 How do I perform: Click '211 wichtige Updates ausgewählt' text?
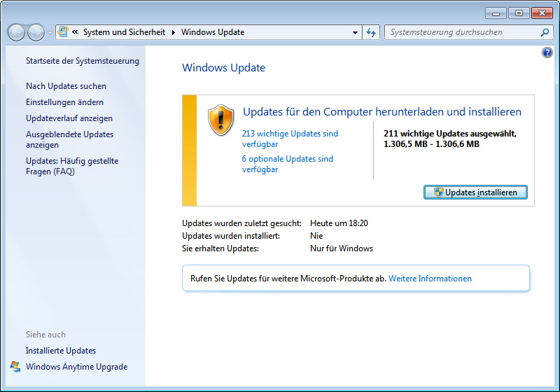(x=450, y=134)
